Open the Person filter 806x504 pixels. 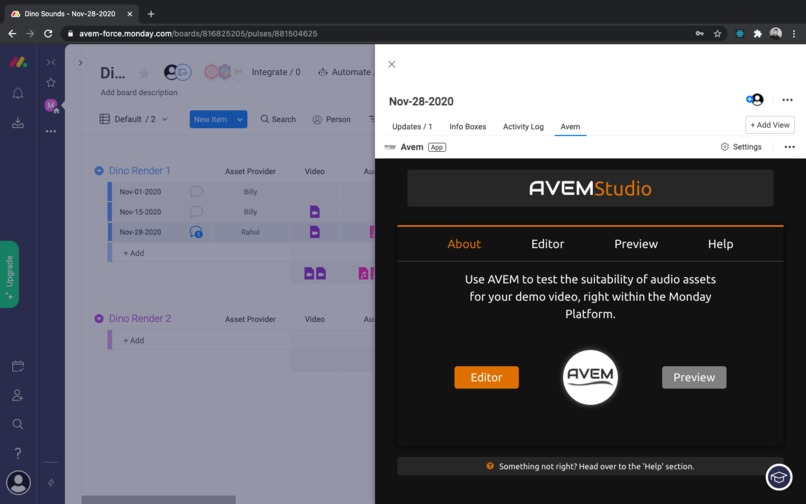coord(332,119)
